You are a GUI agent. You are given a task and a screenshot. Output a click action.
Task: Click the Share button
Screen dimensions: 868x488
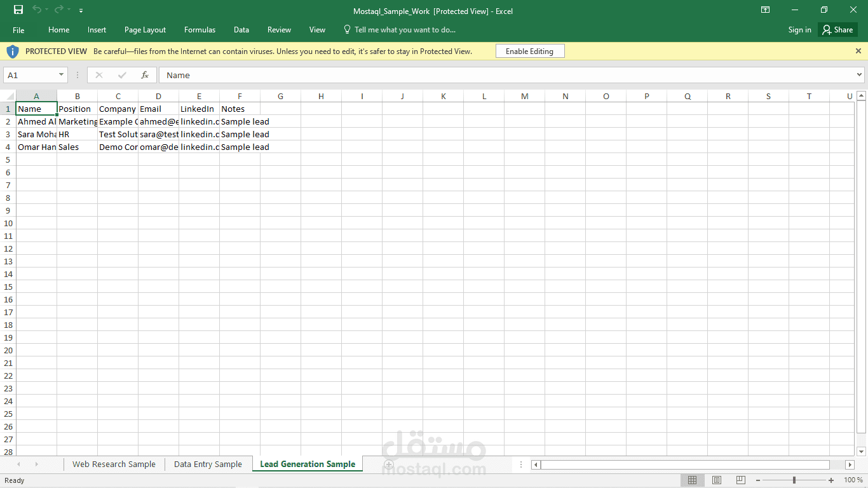click(837, 30)
